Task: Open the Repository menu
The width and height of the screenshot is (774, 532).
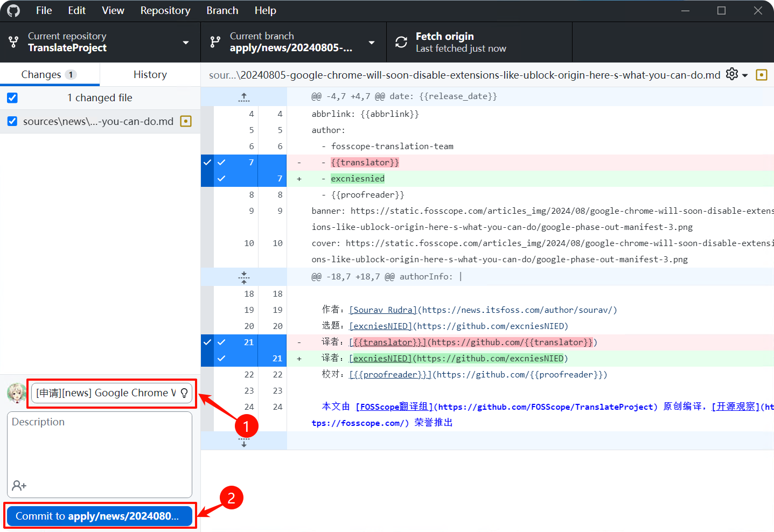Action: tap(165, 11)
